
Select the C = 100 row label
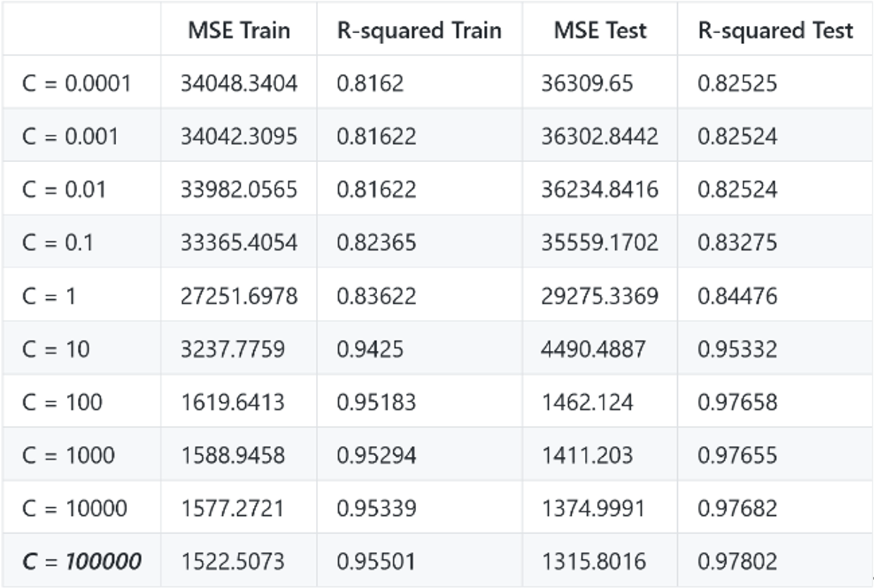[62, 401]
